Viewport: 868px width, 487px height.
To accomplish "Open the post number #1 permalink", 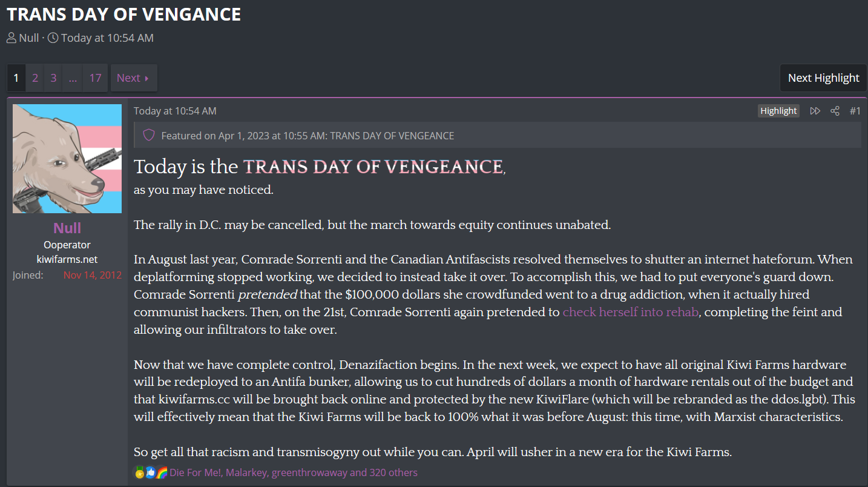I will 855,111.
